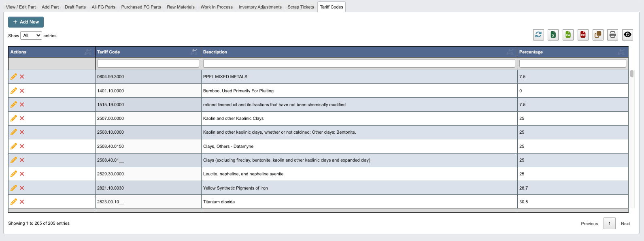Delete tariff code 1401.10.0000
The width and height of the screenshot is (644, 241).
click(22, 91)
